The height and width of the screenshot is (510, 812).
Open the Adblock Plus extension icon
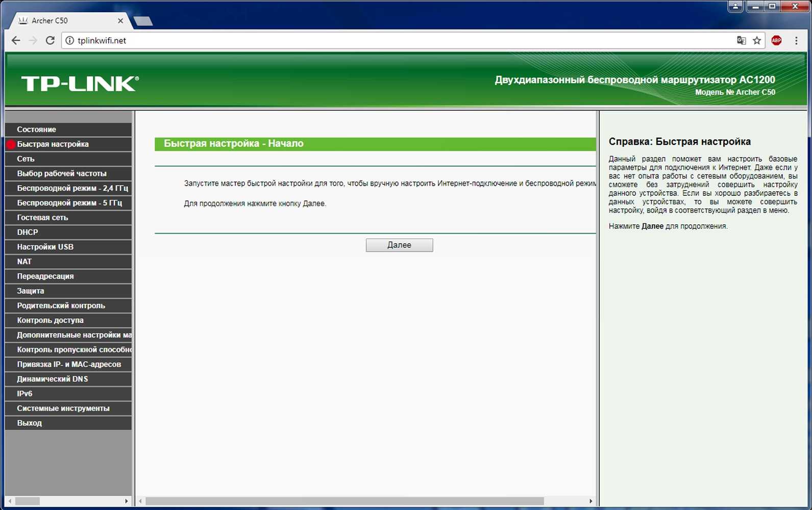[776, 40]
